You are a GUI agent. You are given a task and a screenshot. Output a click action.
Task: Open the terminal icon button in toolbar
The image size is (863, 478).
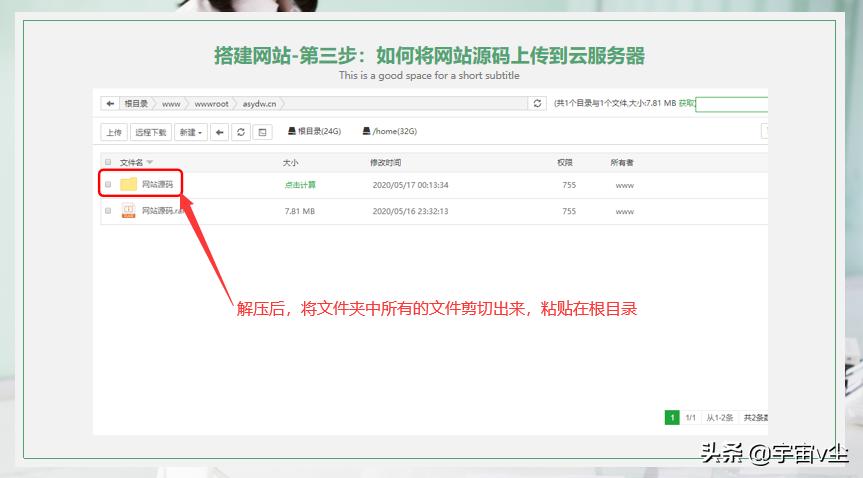pyautogui.click(x=263, y=132)
